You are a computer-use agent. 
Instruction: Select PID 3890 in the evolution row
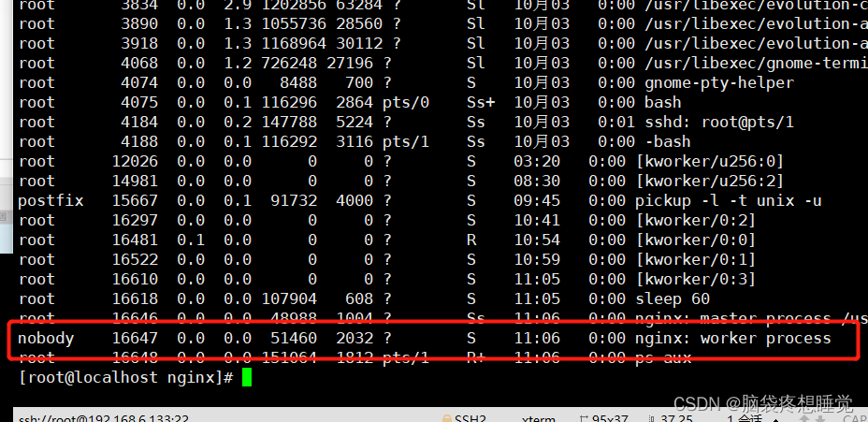(x=139, y=23)
